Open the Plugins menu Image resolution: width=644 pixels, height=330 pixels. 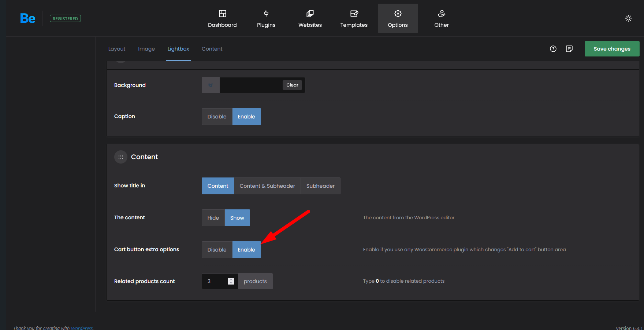[266, 18]
